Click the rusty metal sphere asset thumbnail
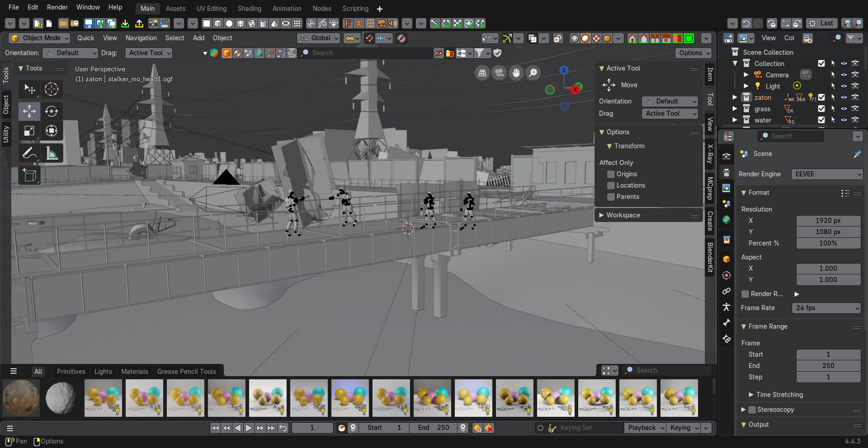The image size is (868, 448). (21, 398)
